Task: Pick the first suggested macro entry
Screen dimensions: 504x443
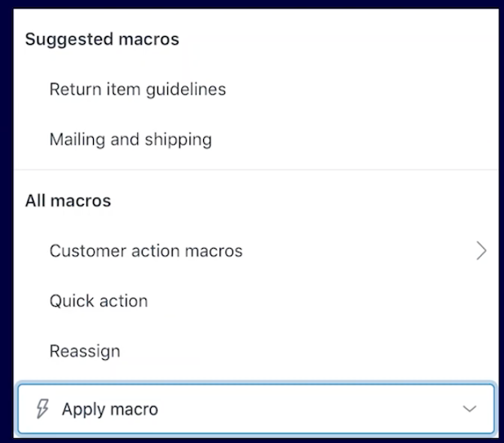Action: point(256,89)
